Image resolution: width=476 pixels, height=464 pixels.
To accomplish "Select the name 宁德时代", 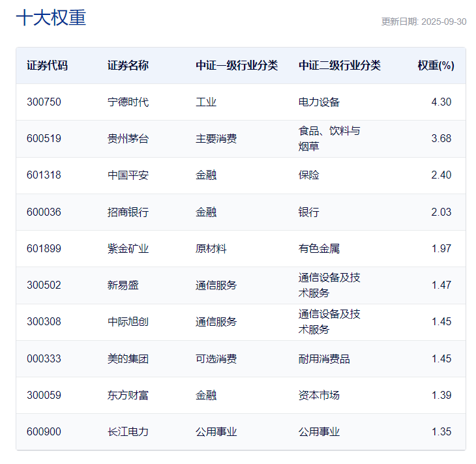I will [x=128, y=102].
